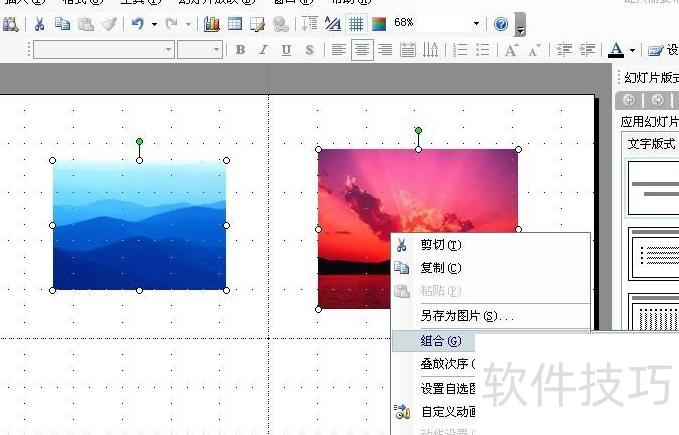Viewport: 679px width, 435px height.
Task: Choose 剪切(T) from the context menu
Action: click(x=491, y=245)
